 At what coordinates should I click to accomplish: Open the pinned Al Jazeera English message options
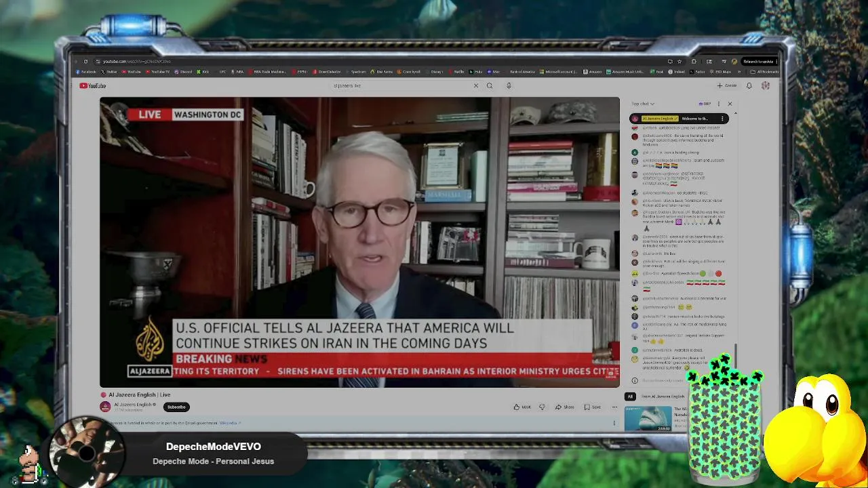click(722, 119)
